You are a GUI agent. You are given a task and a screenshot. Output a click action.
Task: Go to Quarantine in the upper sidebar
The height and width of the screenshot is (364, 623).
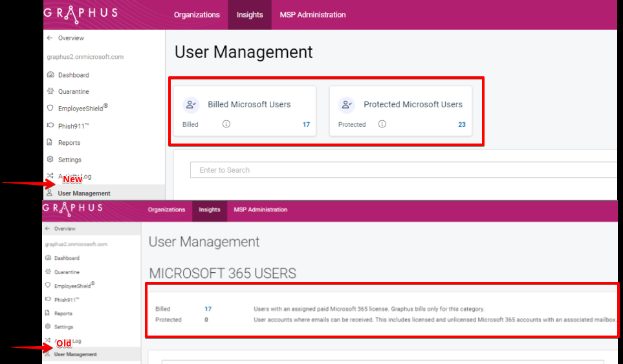pyautogui.click(x=74, y=91)
